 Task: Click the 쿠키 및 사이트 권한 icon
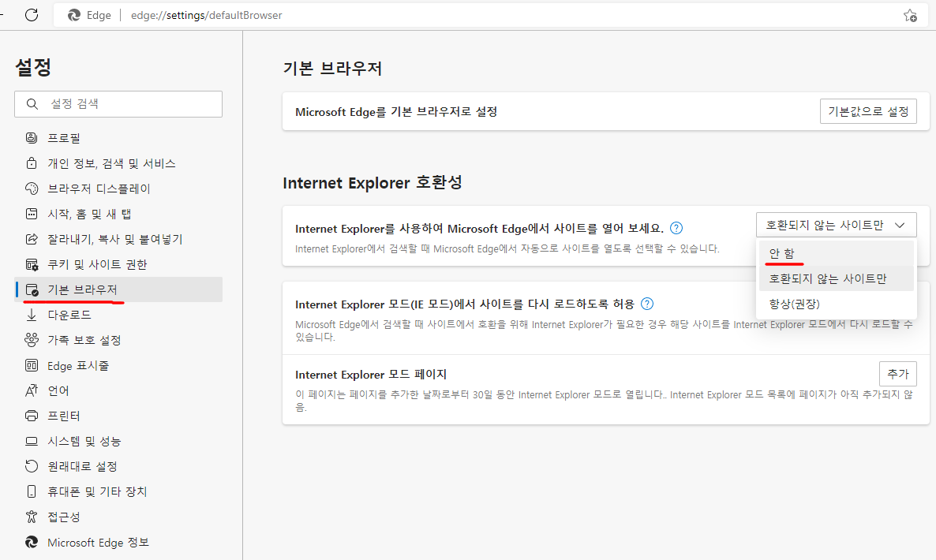[x=32, y=264]
